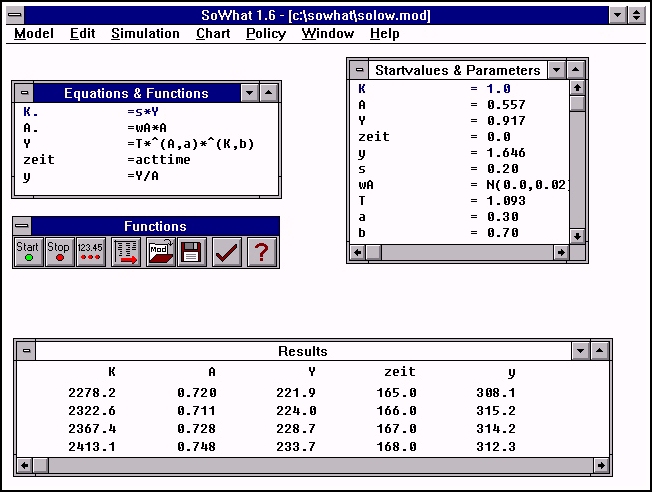
Task: Click the 123.45 number format icon
Action: [x=91, y=252]
